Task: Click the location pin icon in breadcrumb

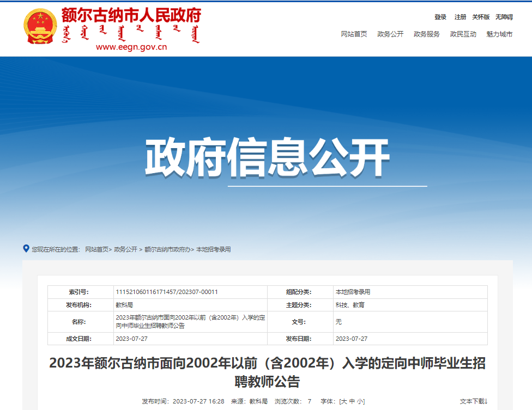Action: click(x=26, y=249)
